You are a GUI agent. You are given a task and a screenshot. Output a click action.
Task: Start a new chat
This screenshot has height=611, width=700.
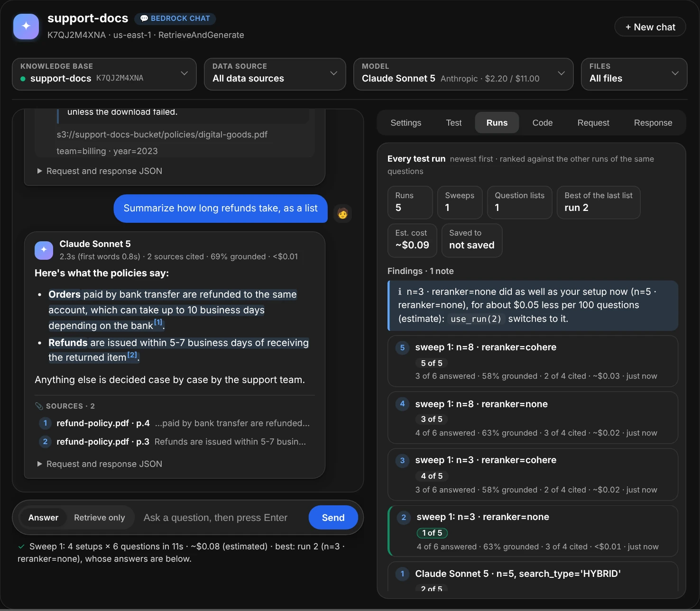pos(650,27)
